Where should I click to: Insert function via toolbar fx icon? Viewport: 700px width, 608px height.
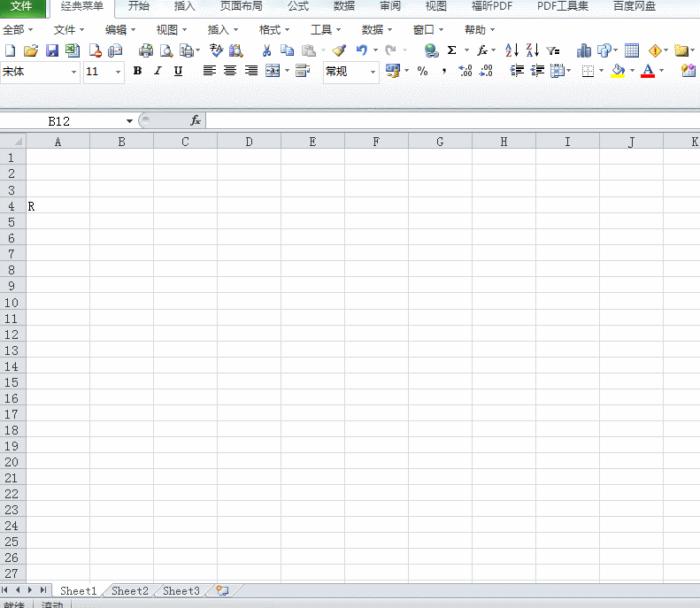482,50
